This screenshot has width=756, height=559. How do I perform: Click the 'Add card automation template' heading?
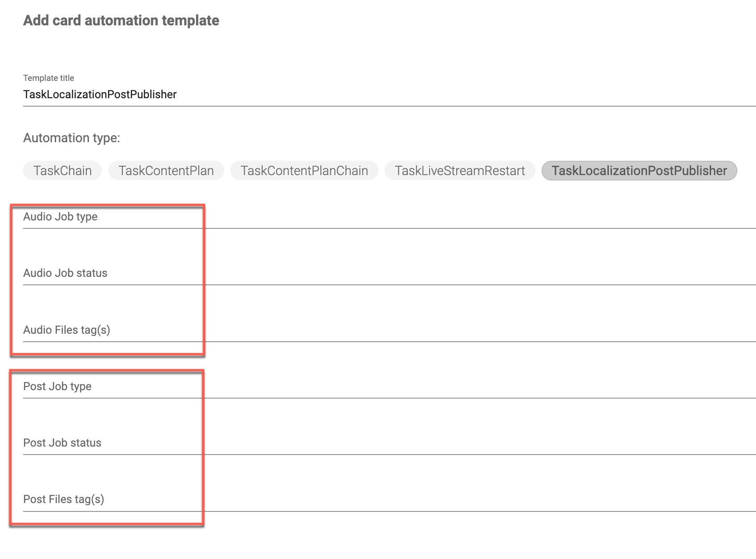click(x=121, y=20)
